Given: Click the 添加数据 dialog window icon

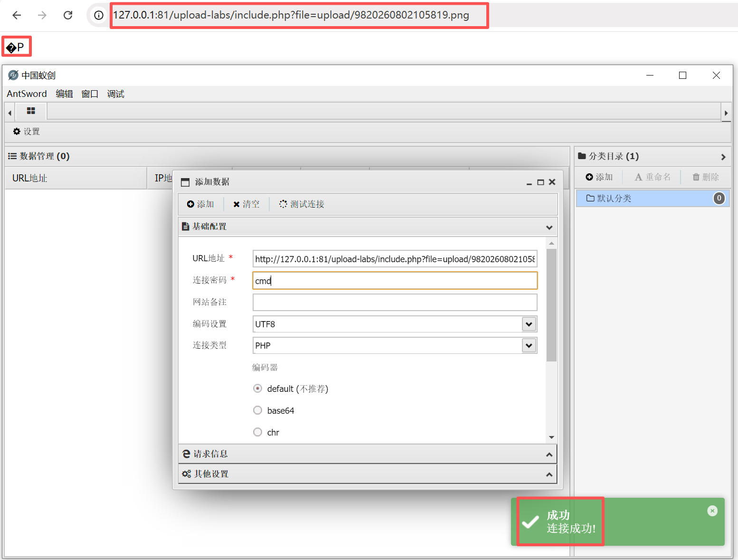Looking at the screenshot, I should click(x=185, y=182).
